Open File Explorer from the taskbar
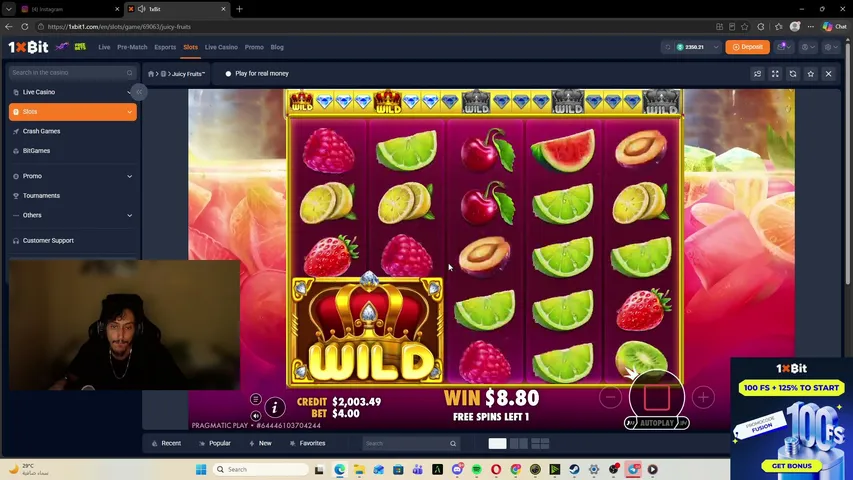Screen dimensions: 853x480 pos(359,469)
